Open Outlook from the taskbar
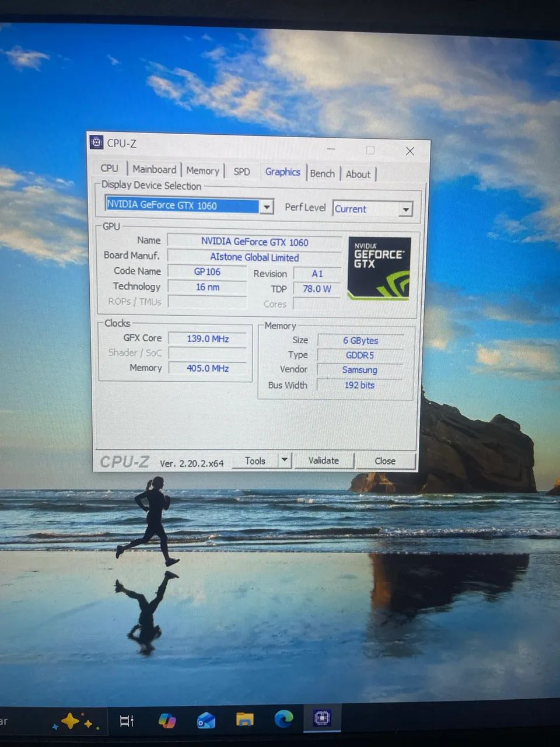Viewport: 560px width, 747px height. [206, 721]
